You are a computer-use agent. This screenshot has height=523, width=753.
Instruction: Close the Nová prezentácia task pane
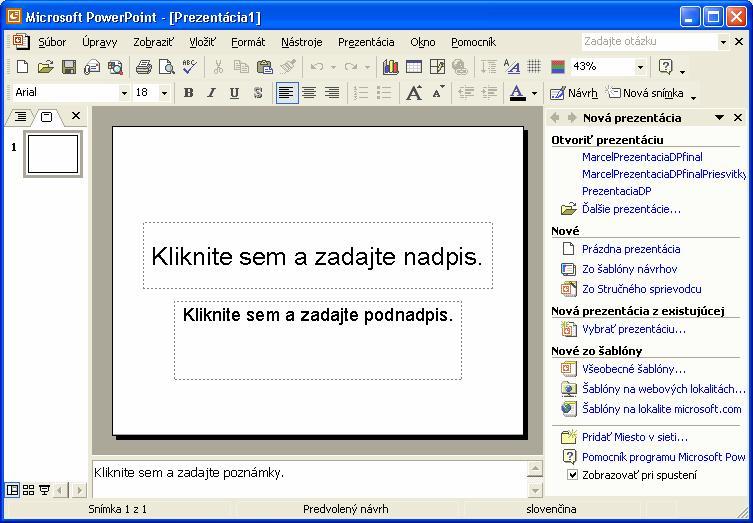[x=738, y=118]
